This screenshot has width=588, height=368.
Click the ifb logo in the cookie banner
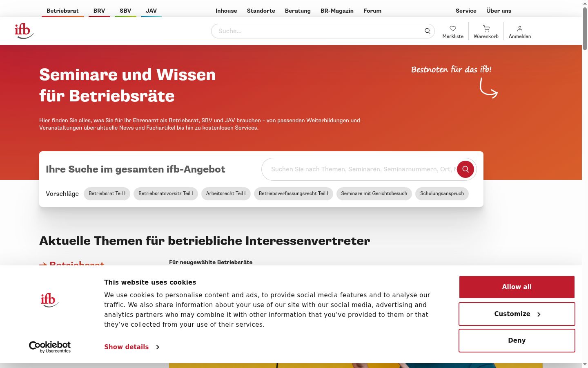click(x=50, y=300)
